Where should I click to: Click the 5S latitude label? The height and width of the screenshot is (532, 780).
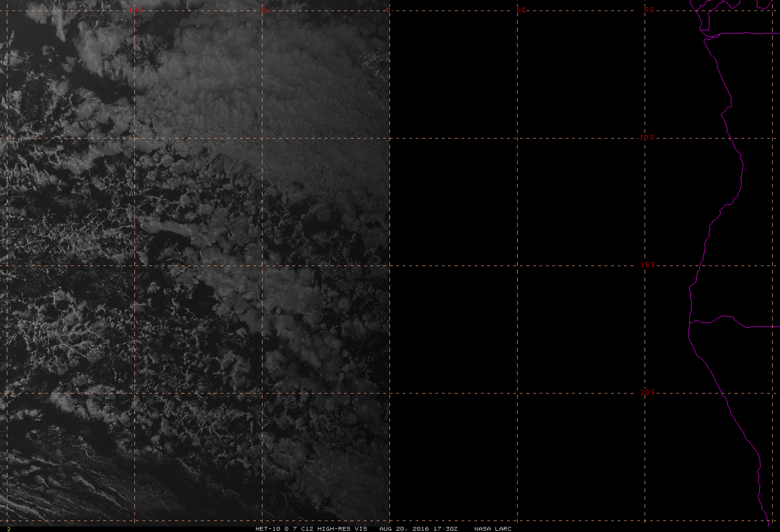click(649, 10)
